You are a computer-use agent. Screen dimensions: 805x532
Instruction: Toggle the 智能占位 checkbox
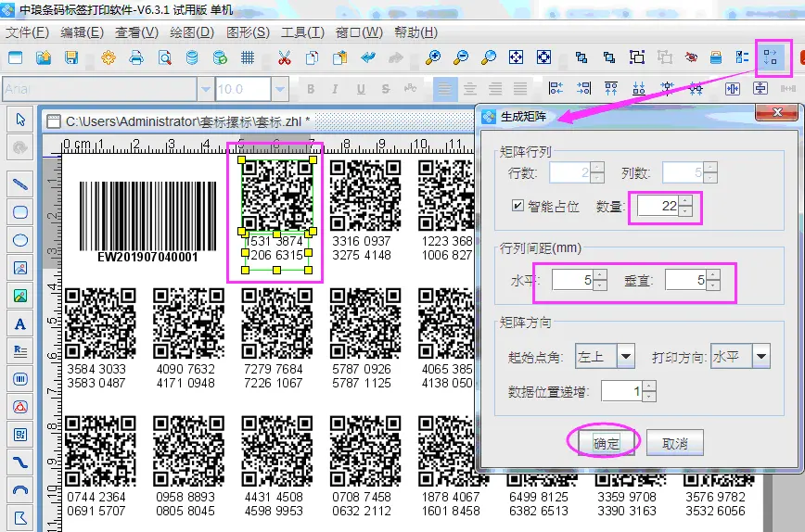517,206
